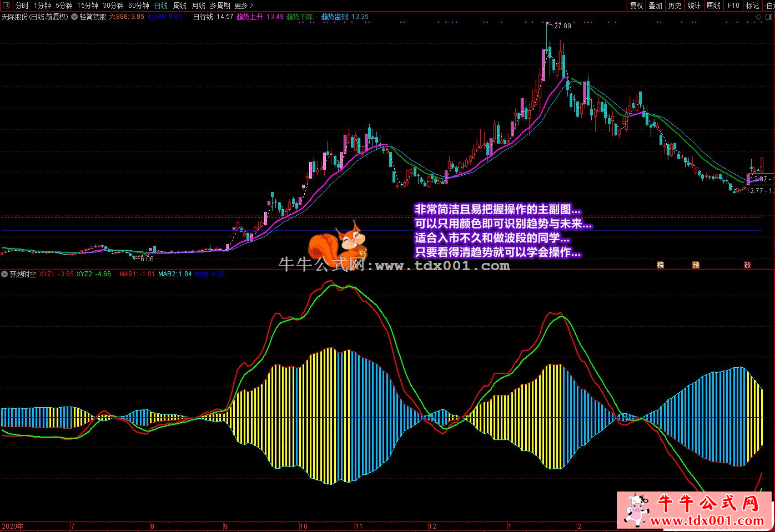Screen dimensions: 775x532
Task: Expand the 更多 periods menu
Action: click(x=243, y=6)
